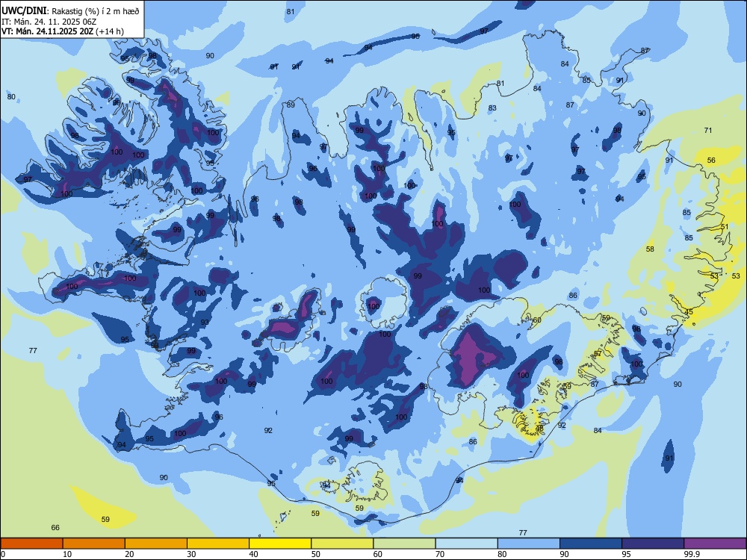Click the 'UWC/DINI: Rakastig (%) í 2 m hæð' title
Screen dimensions: 747x560
70,11
